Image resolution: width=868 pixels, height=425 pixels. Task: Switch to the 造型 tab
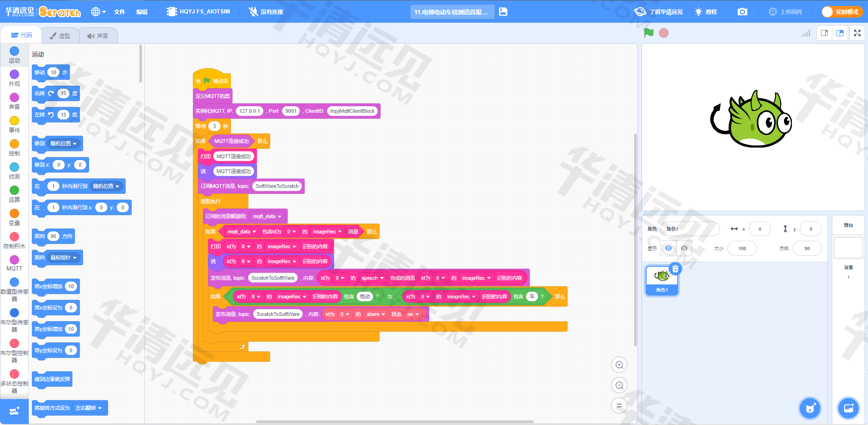(x=60, y=36)
